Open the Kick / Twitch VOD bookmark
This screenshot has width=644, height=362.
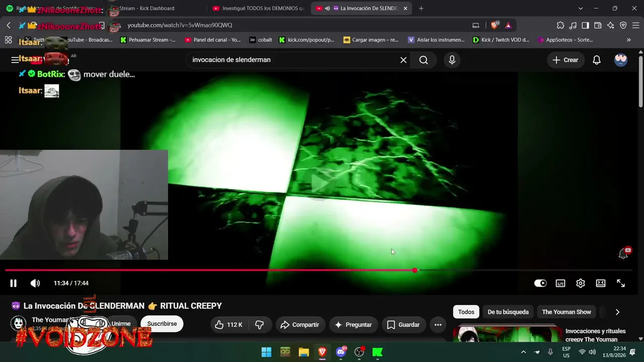pyautogui.click(x=501, y=40)
